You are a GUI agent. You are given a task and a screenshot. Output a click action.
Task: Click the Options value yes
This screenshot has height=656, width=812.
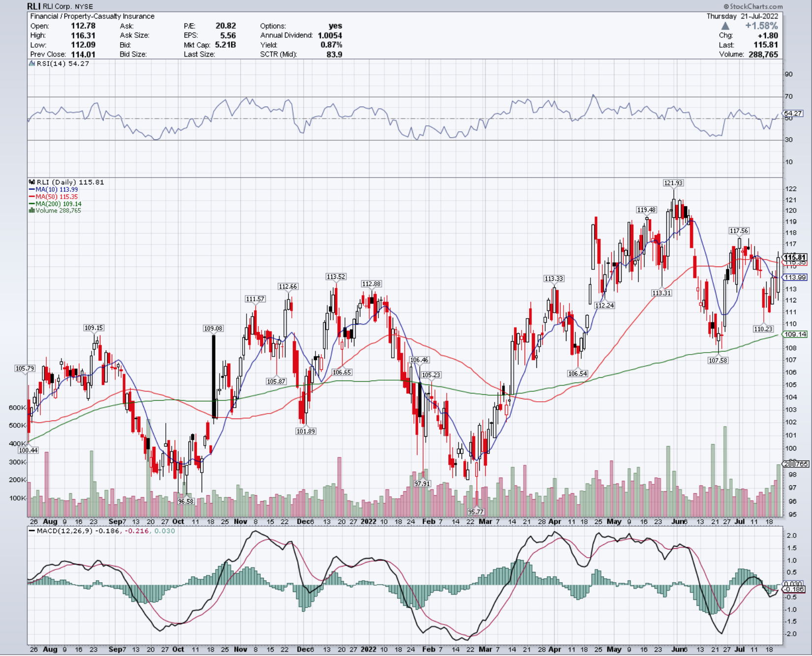coord(336,26)
